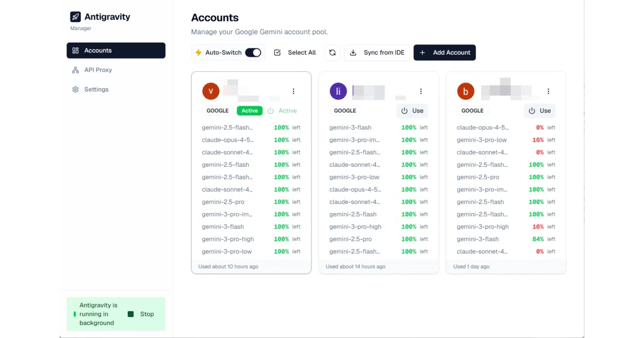Open the three-dot menu on 'v' account

(x=294, y=91)
